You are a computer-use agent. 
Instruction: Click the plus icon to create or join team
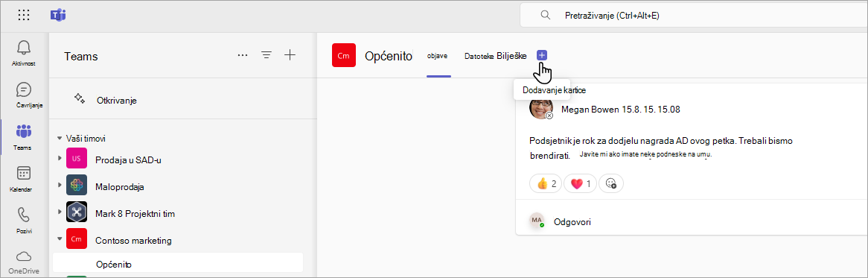(x=290, y=55)
